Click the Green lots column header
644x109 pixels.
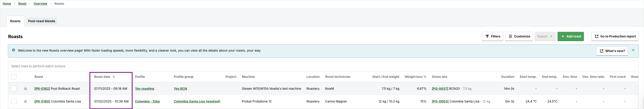tap(440, 77)
